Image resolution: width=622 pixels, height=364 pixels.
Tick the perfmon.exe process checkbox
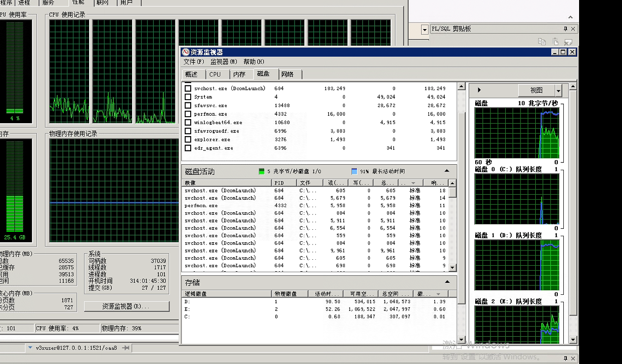[x=188, y=113]
